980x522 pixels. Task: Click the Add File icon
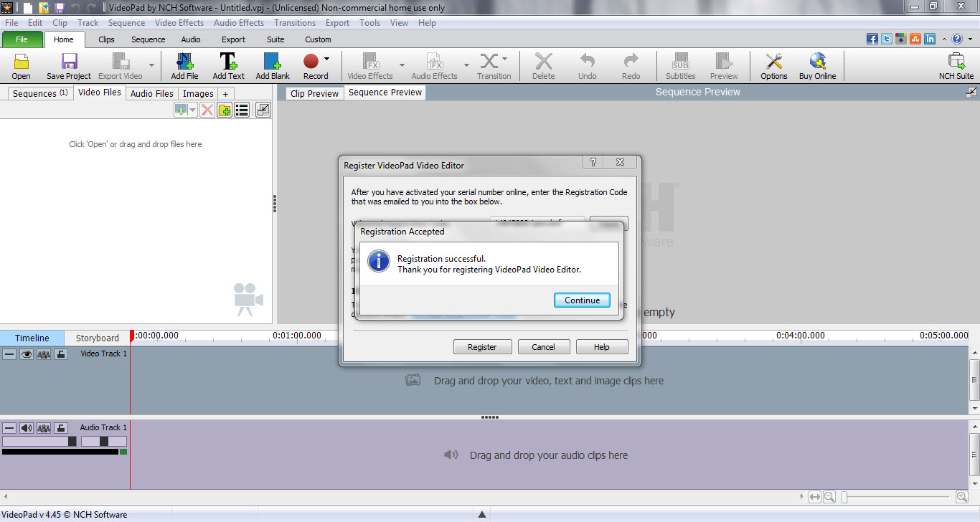click(x=184, y=62)
